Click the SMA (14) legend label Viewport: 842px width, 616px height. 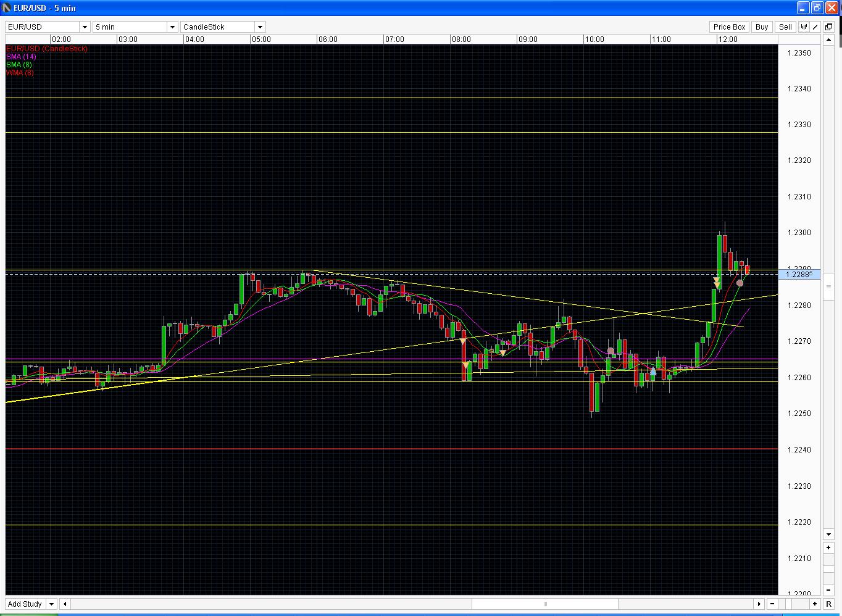tap(21, 56)
